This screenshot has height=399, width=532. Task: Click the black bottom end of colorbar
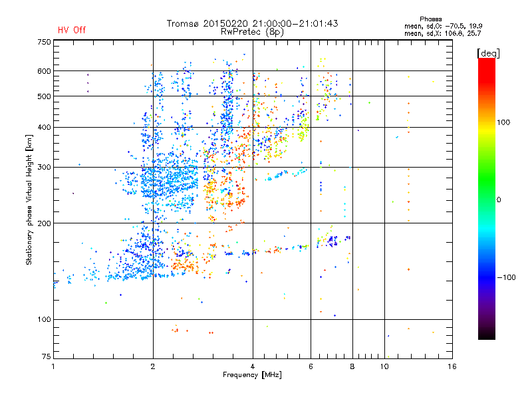pyautogui.click(x=486, y=334)
